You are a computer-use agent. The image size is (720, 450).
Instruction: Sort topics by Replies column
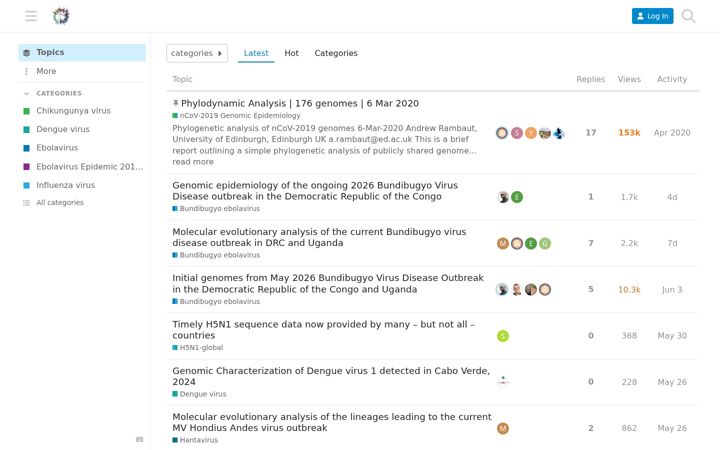[x=591, y=79]
